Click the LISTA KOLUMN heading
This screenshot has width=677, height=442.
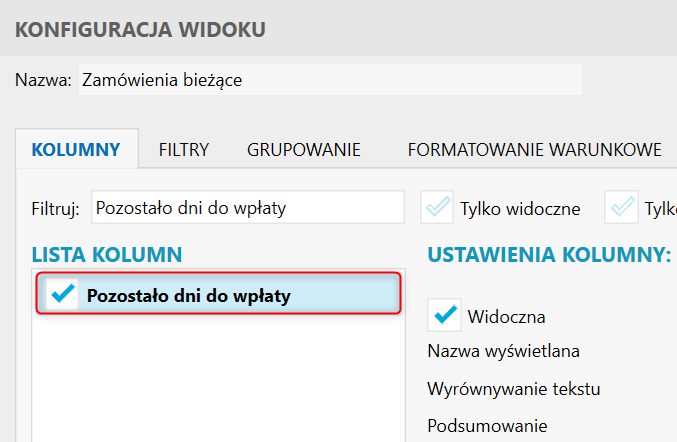pos(106,255)
